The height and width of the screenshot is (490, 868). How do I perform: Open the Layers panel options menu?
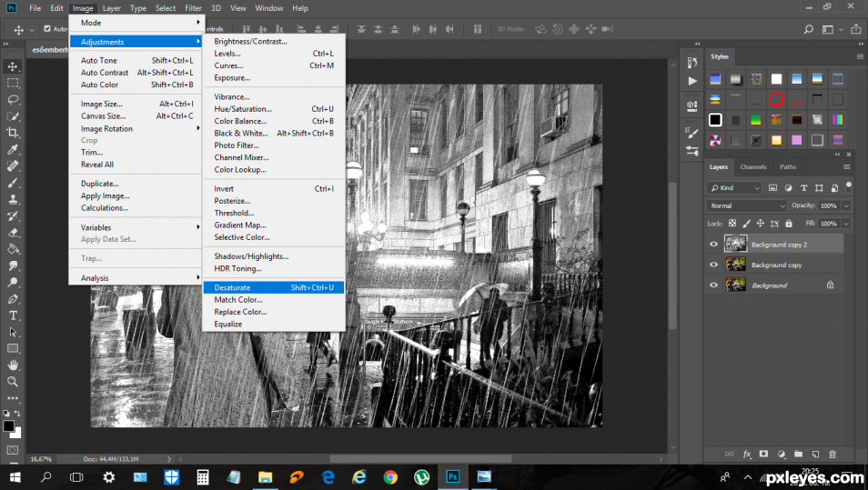point(846,166)
